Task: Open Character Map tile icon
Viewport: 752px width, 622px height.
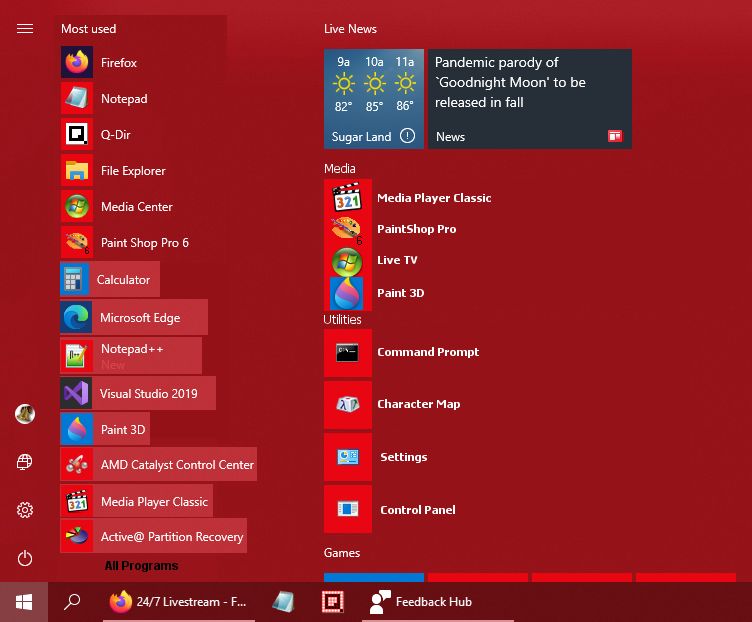Action: 348,405
